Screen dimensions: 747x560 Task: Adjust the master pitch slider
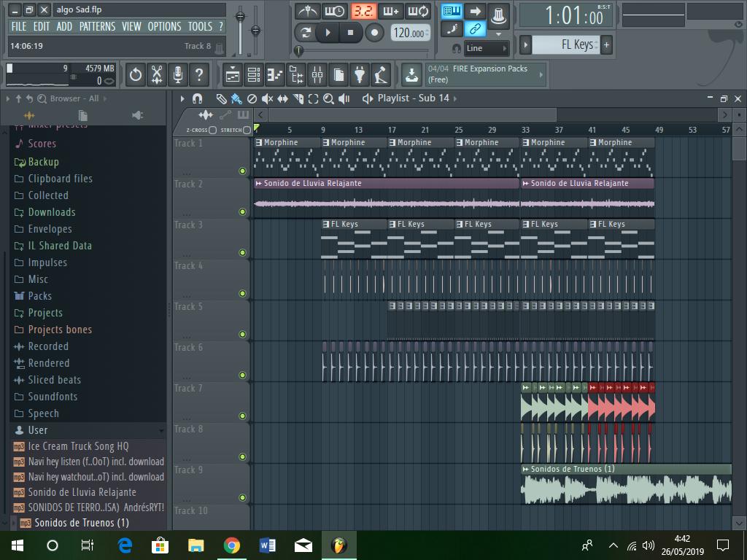pos(256,29)
